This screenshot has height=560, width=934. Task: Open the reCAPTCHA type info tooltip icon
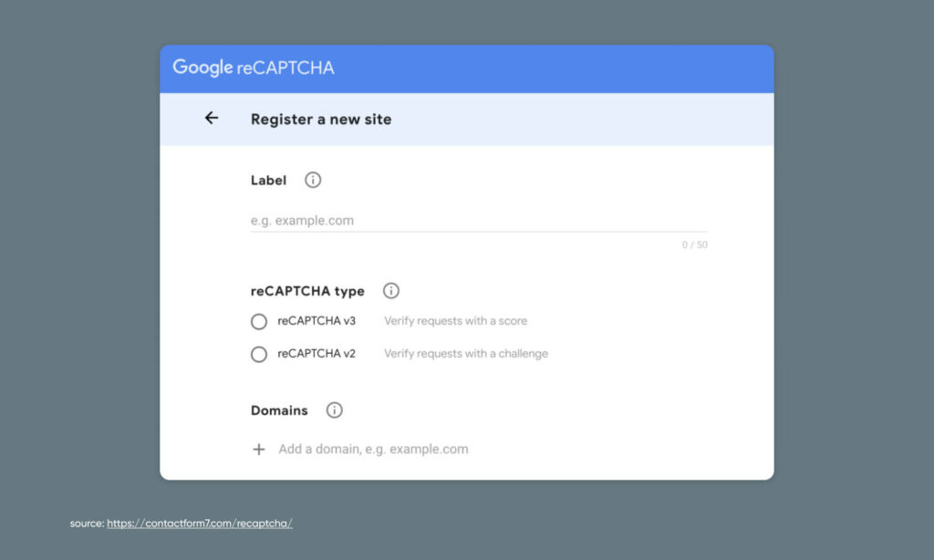pos(391,290)
